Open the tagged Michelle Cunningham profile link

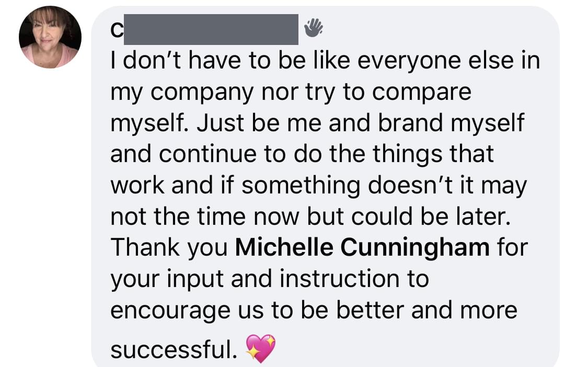coord(362,248)
